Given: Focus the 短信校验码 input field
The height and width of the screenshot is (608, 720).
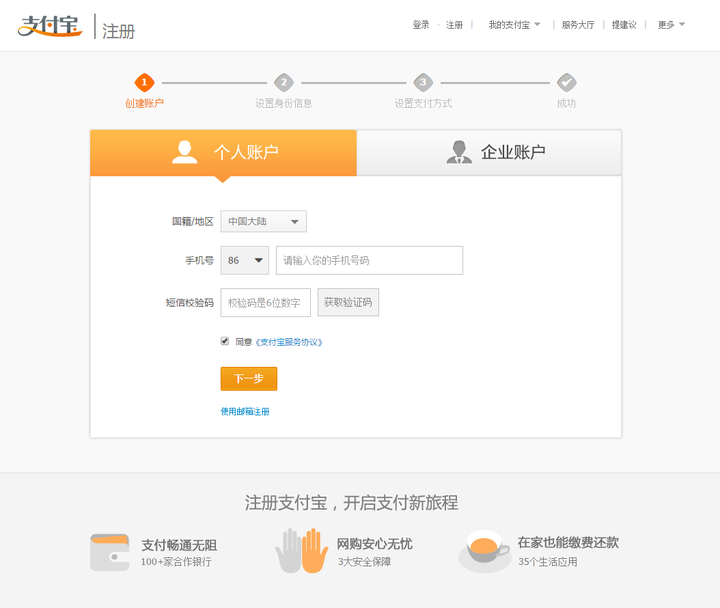Looking at the screenshot, I should tap(265, 302).
